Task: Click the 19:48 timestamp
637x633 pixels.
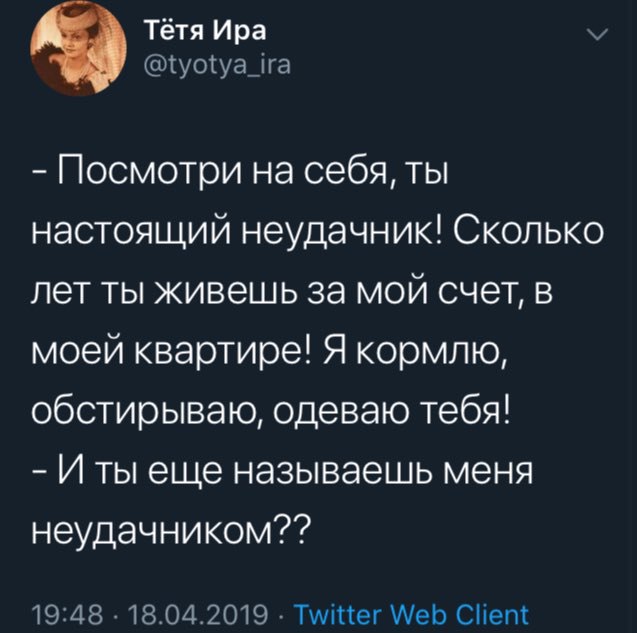Action: click(60, 612)
